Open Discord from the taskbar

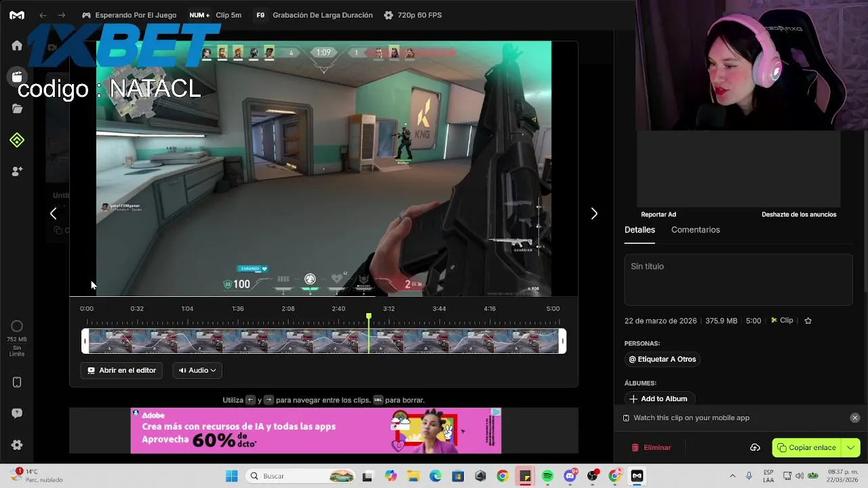(x=570, y=476)
